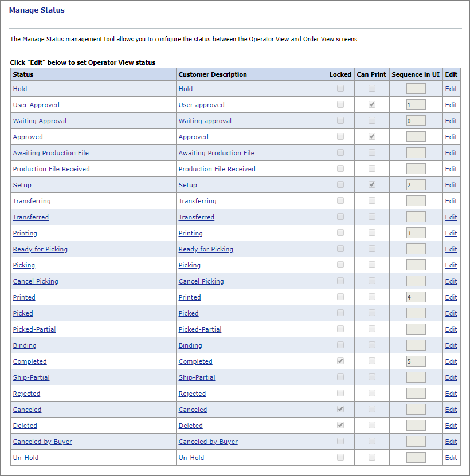Open Awaiting Production File status link
This screenshot has height=476, width=470.
[x=51, y=153]
